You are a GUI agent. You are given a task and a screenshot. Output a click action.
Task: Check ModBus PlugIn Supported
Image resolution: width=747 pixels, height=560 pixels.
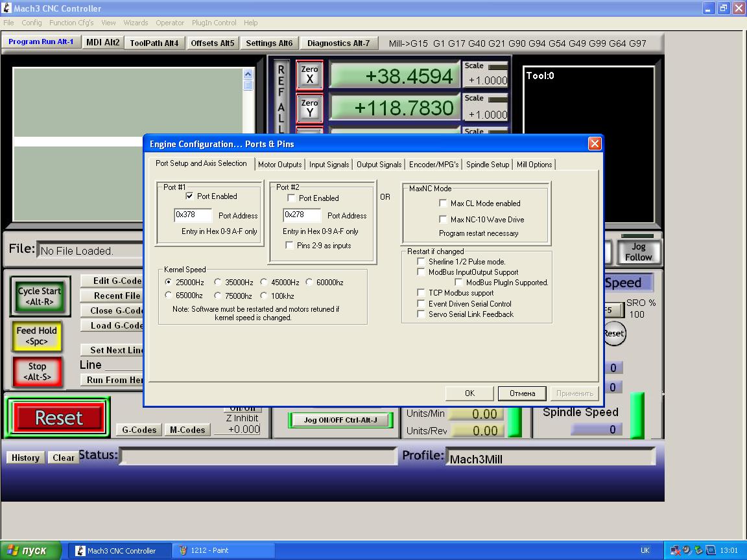(459, 283)
